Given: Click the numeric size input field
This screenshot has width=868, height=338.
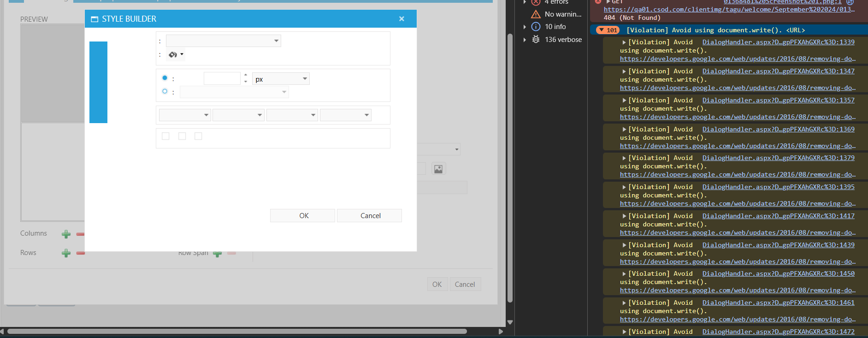Looking at the screenshot, I should [222, 79].
